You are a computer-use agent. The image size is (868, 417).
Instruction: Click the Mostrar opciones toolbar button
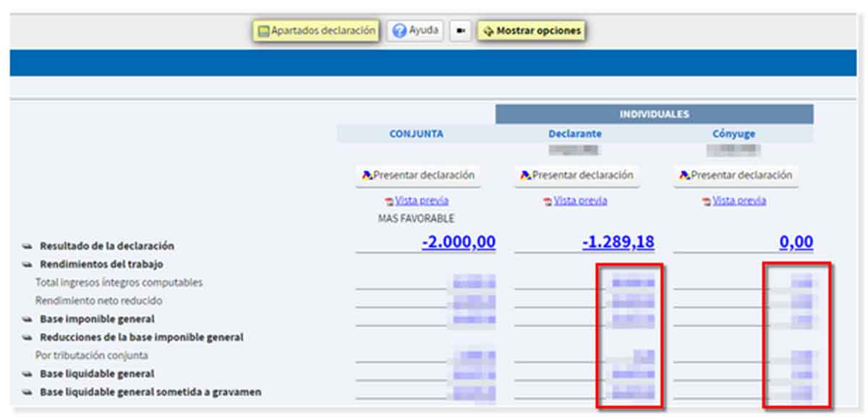(x=532, y=31)
